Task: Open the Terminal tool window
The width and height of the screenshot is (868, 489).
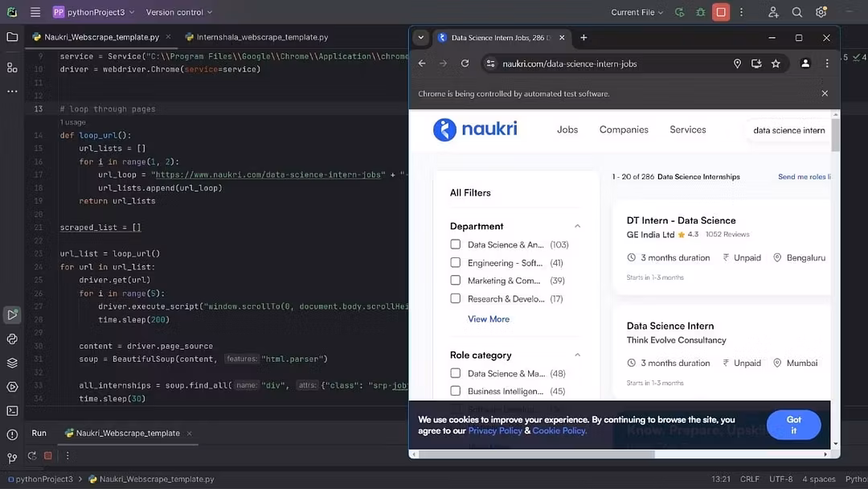Action: coord(12,411)
